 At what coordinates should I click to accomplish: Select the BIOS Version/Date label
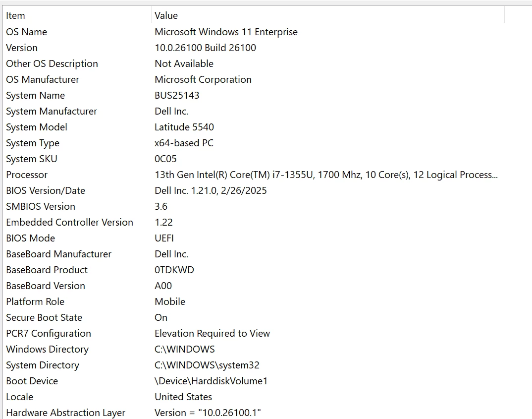tap(46, 190)
